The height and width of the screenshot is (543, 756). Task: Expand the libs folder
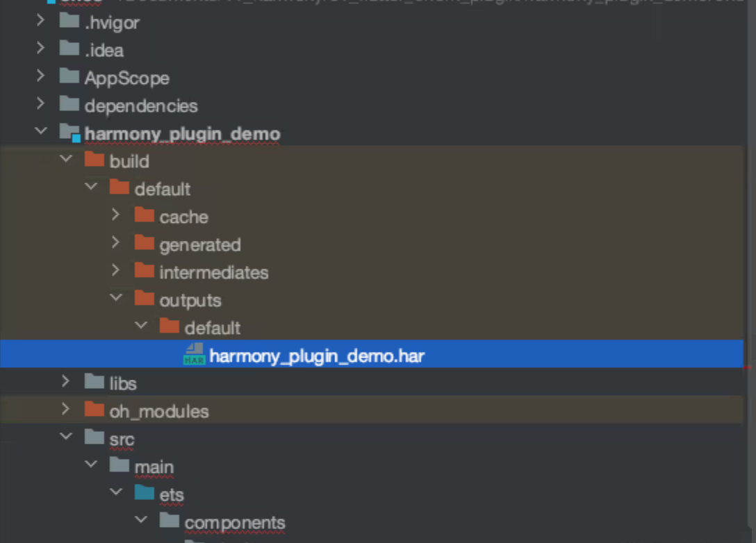pos(65,381)
